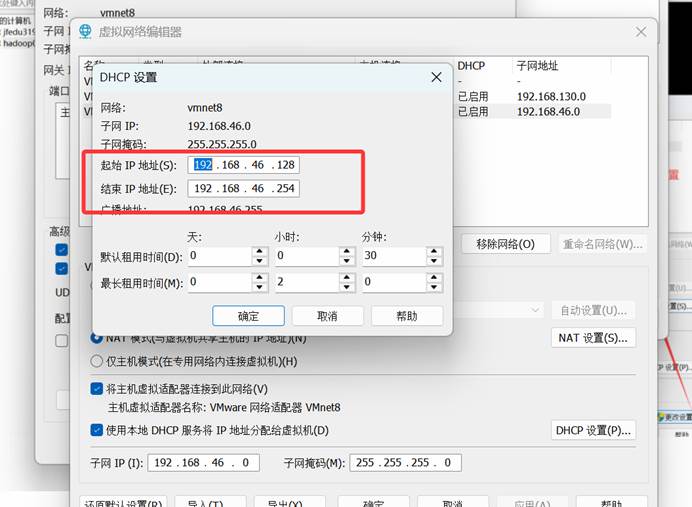
Task: Open 帮助 in the DHCP dialog
Action: 406,316
